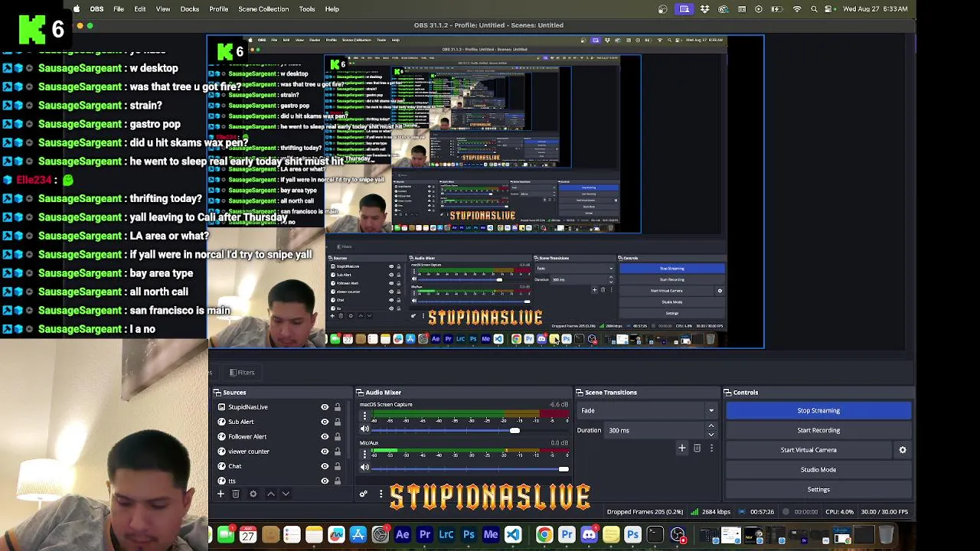This screenshot has height=551, width=980.
Task: Open the Profile menu
Action: (219, 9)
